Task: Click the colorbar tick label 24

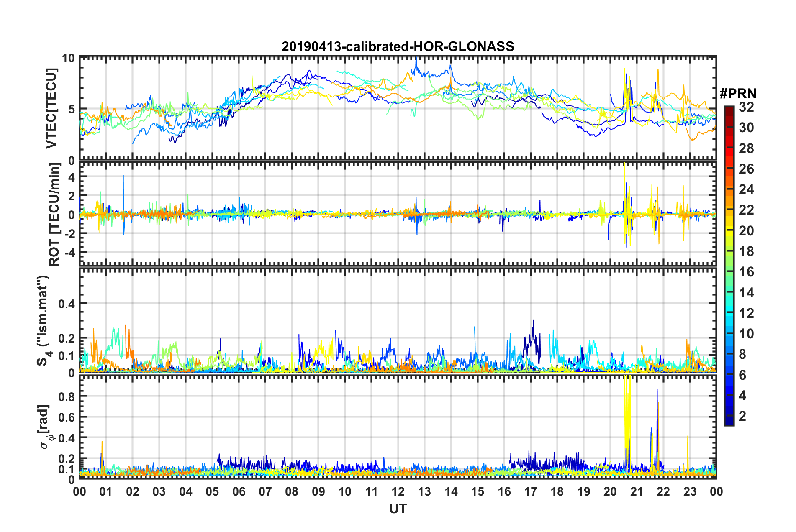Action: tap(746, 189)
